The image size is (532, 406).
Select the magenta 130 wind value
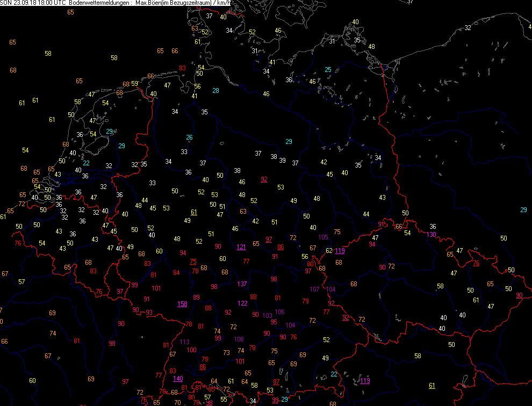point(431,235)
